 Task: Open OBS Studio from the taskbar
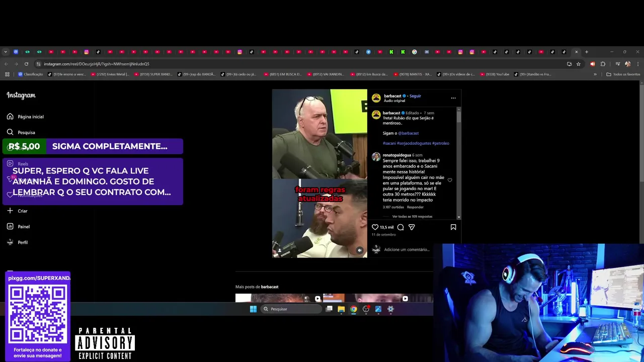click(x=366, y=309)
